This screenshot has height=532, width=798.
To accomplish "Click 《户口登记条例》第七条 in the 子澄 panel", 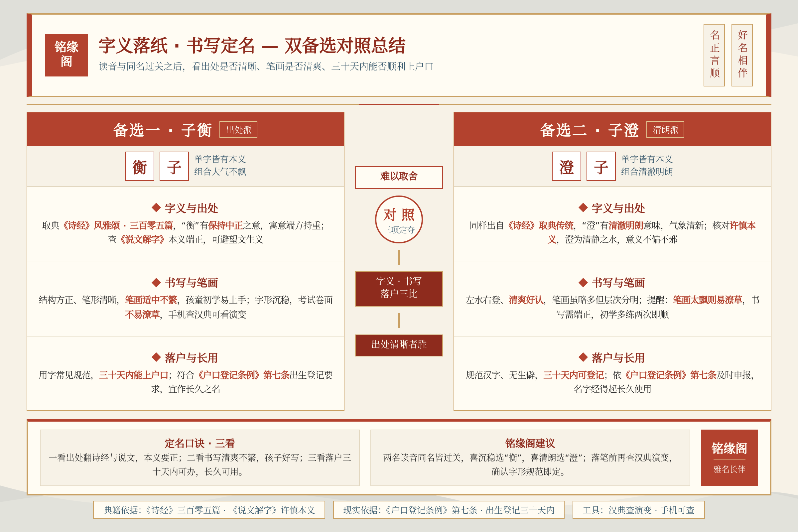I will pyautogui.click(x=669, y=375).
